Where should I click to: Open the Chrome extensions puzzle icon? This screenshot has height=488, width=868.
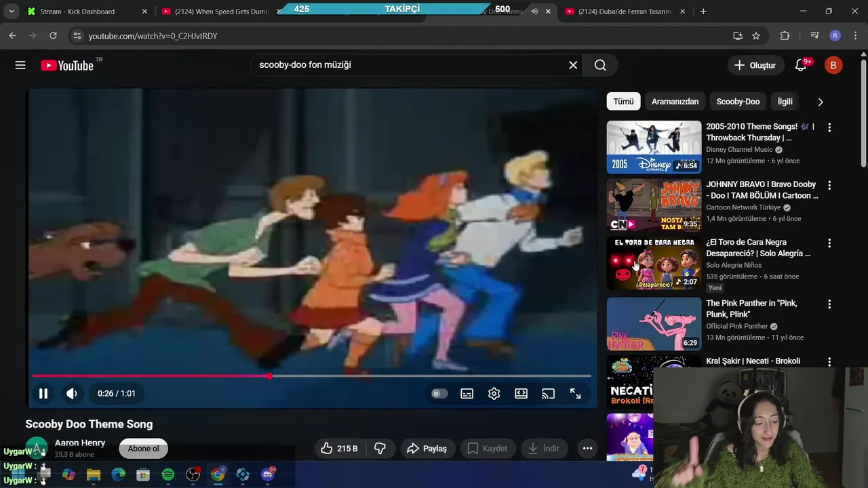coord(785,35)
